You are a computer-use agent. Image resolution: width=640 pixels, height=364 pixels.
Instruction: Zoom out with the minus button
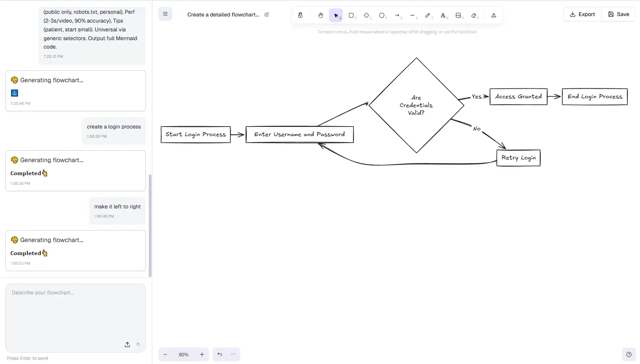coord(165,354)
